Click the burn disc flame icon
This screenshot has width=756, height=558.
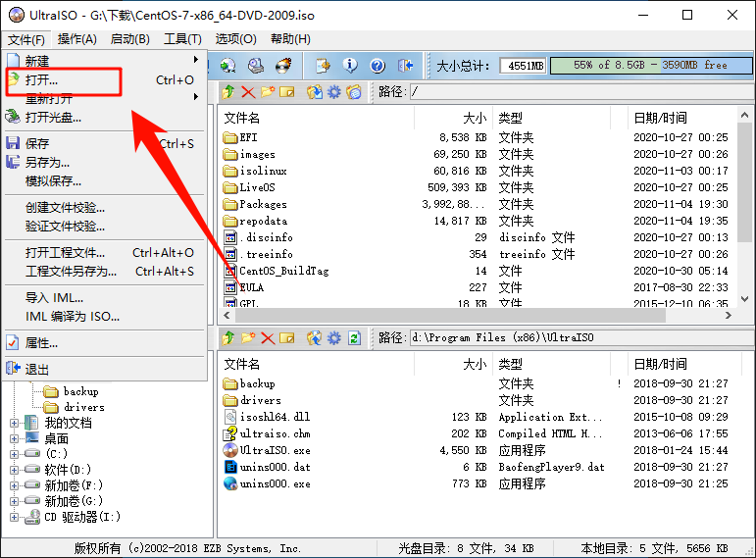[x=283, y=65]
